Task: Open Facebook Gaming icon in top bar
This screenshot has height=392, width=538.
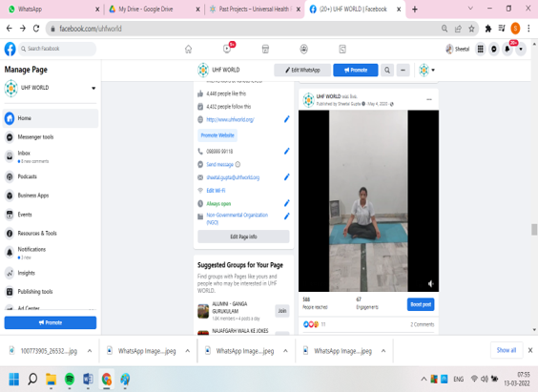Action: (342, 49)
